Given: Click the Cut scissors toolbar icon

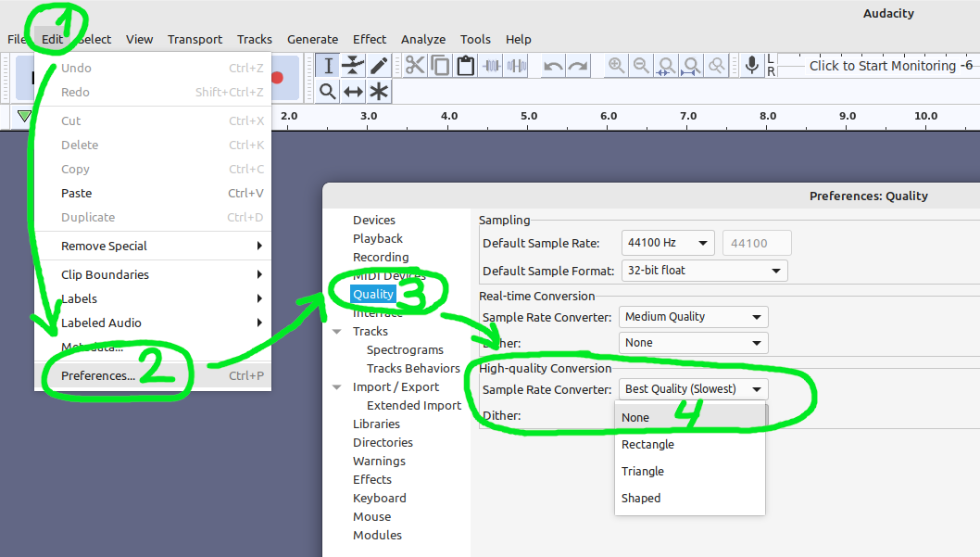Looking at the screenshot, I should [415, 66].
